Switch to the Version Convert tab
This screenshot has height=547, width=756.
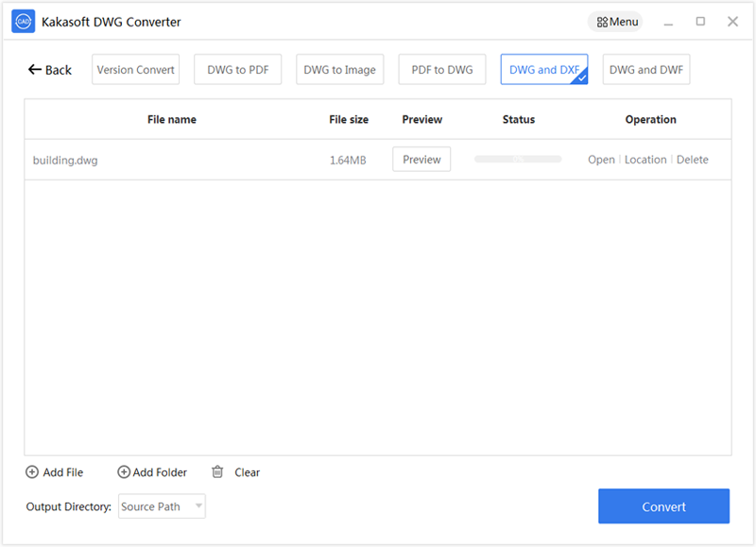[135, 69]
